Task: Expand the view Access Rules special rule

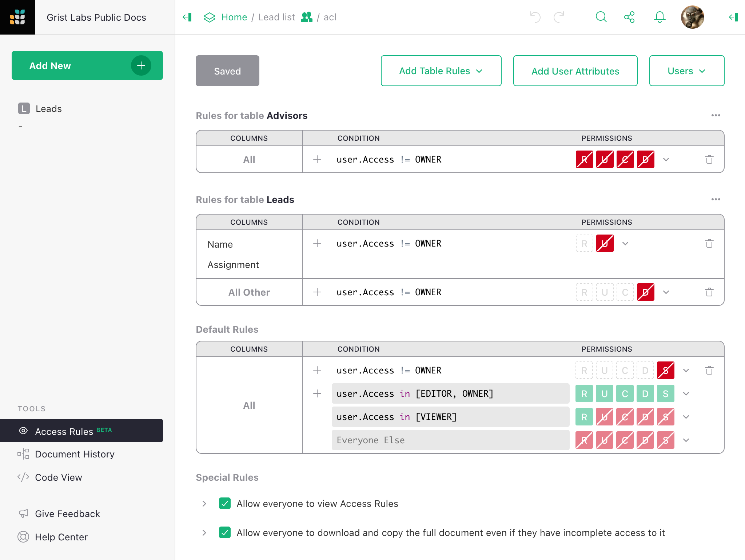Action: (204, 503)
